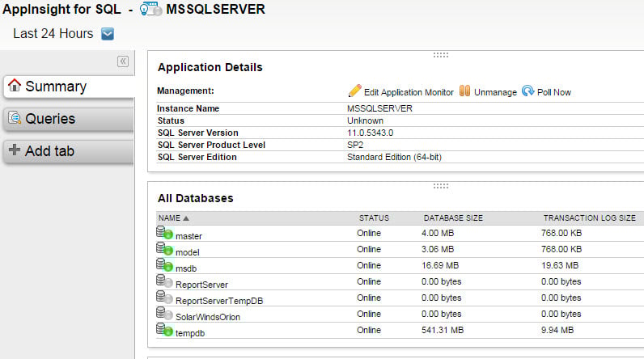Viewport: 644px width, 359px height.
Task: Click the Application Details panel heading
Action: pos(210,67)
